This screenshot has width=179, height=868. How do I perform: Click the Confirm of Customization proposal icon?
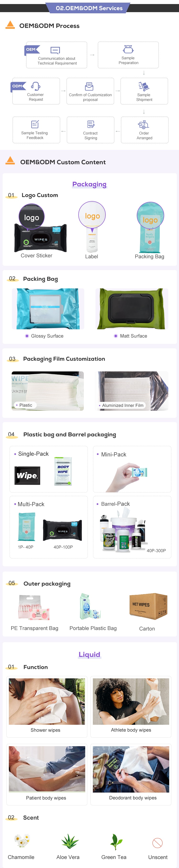point(89,87)
